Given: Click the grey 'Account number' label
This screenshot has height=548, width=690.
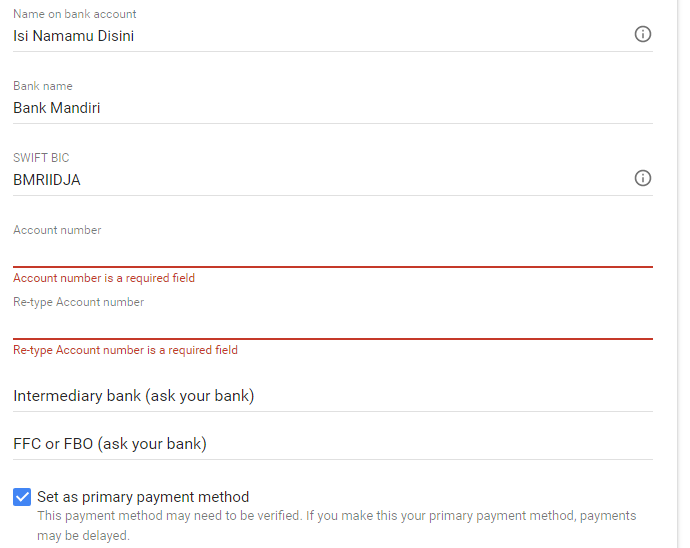Looking at the screenshot, I should pos(57,230).
